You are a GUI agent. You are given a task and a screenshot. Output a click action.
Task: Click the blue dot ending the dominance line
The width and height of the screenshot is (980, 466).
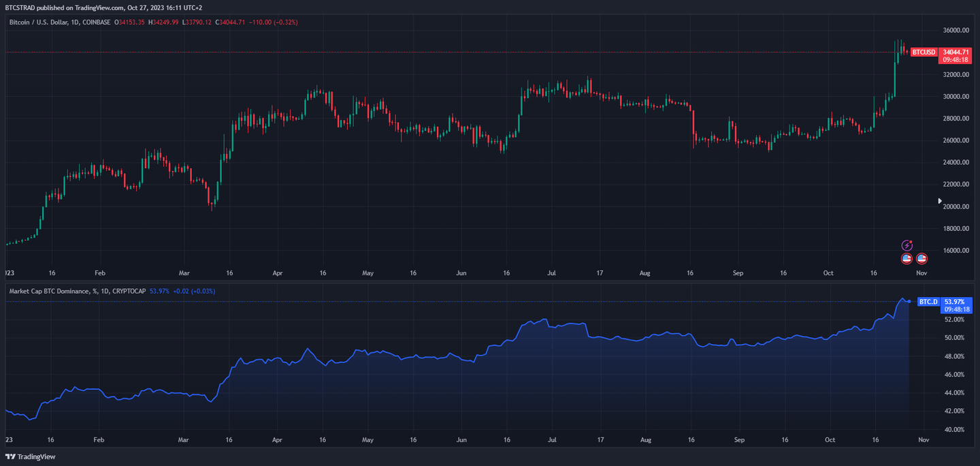[x=910, y=301]
